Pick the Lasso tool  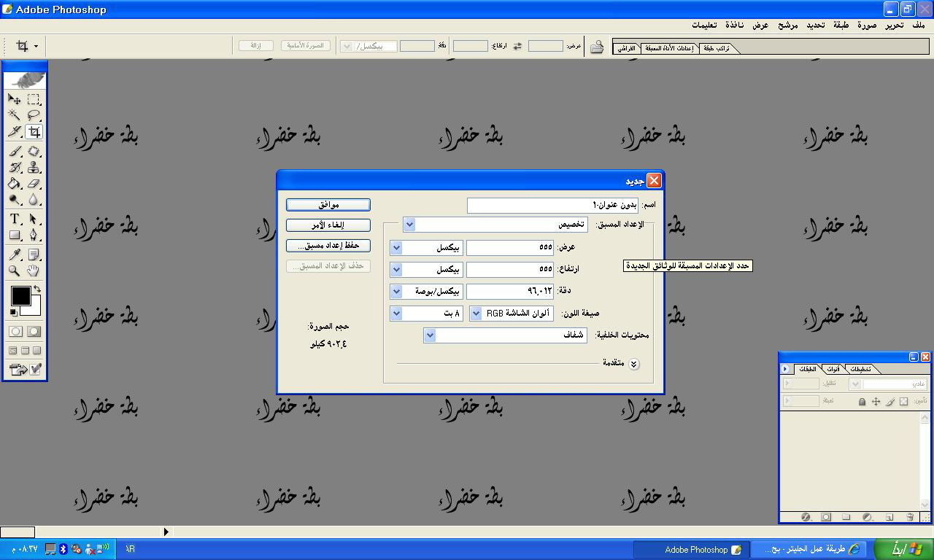pos(34,115)
